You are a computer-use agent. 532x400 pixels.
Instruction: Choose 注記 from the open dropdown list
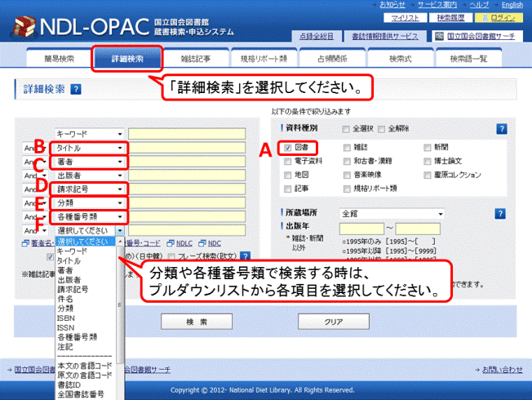(65, 347)
